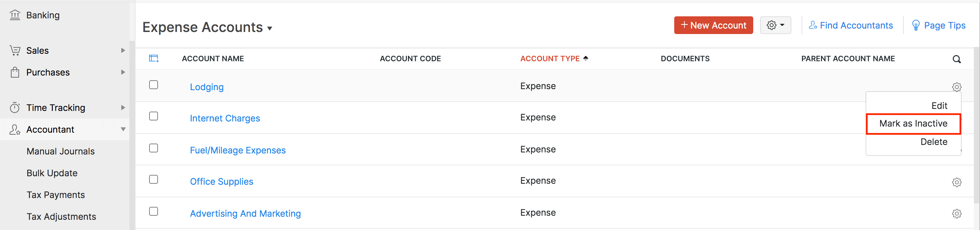Check the Lodging account checkbox

pyautogui.click(x=154, y=85)
